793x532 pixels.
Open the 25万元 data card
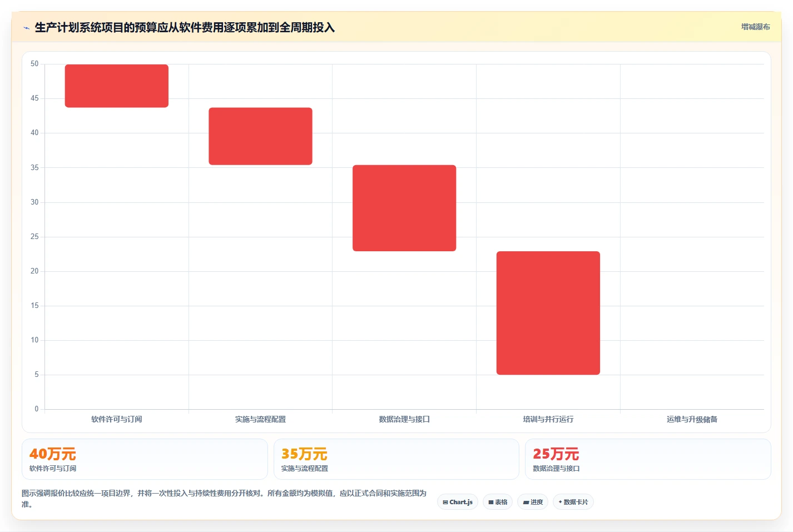coord(648,459)
